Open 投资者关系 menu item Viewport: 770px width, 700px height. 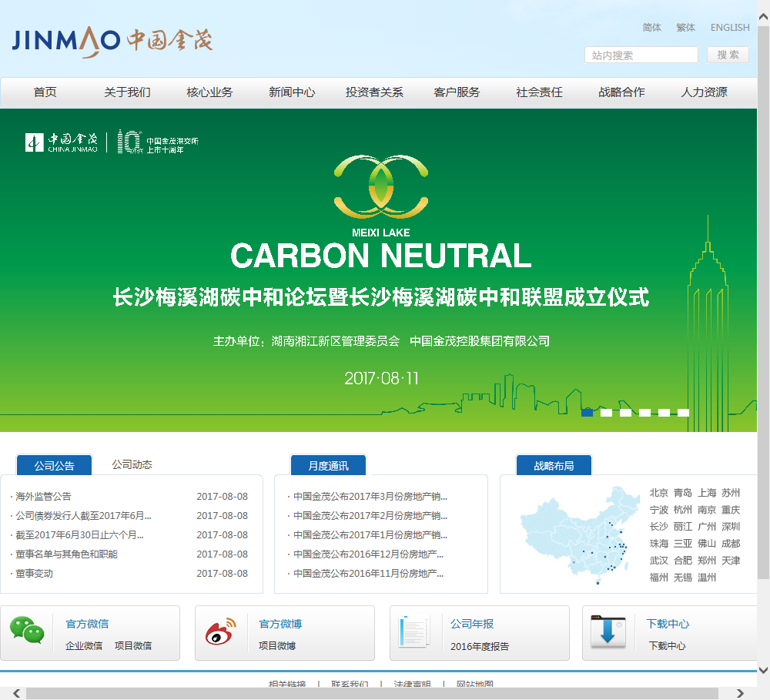374,92
